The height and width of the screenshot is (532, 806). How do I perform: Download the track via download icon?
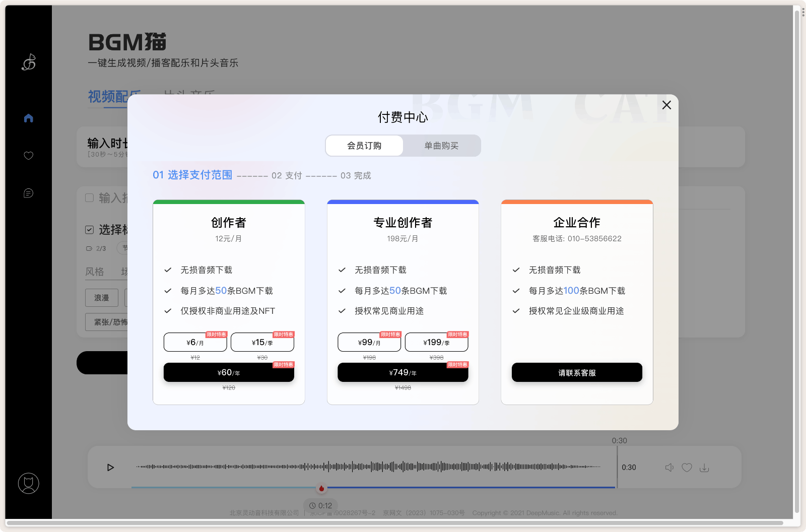point(704,468)
